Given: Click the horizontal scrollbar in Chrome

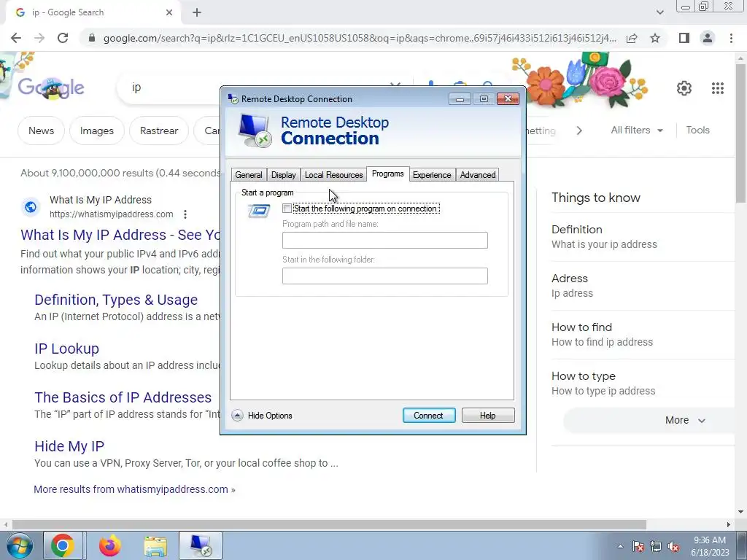Looking at the screenshot, I should [x=329, y=524].
